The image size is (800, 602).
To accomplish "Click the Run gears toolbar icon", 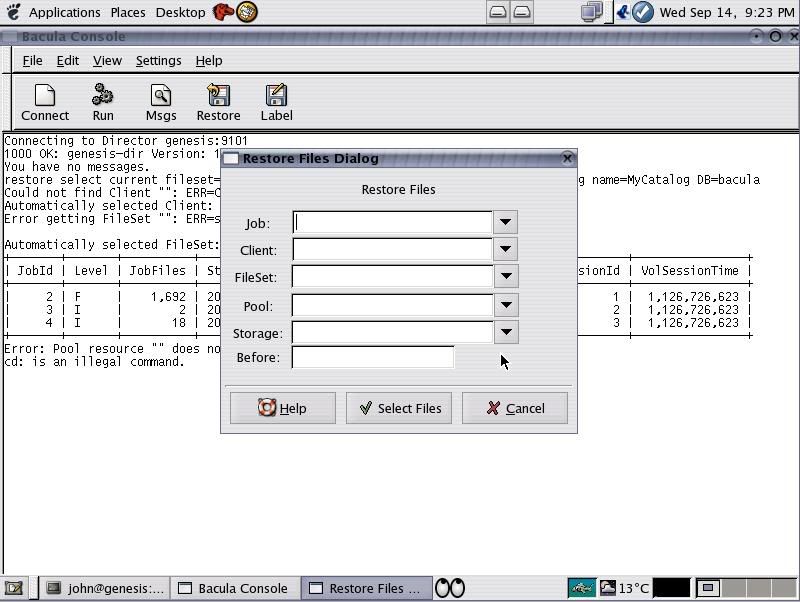I will pos(103,103).
